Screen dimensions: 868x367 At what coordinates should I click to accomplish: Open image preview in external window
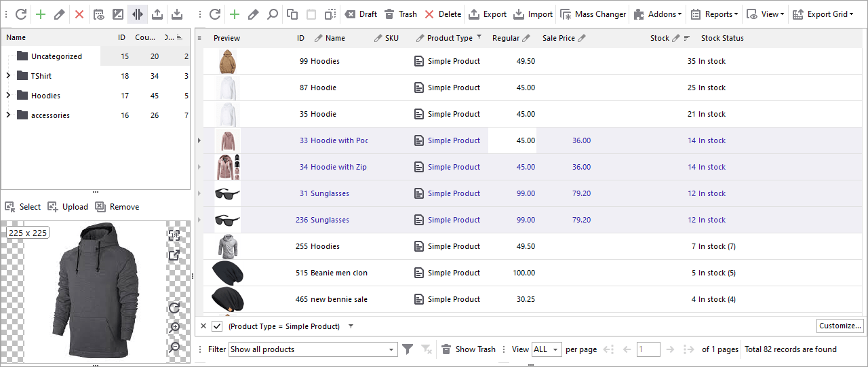coord(174,255)
